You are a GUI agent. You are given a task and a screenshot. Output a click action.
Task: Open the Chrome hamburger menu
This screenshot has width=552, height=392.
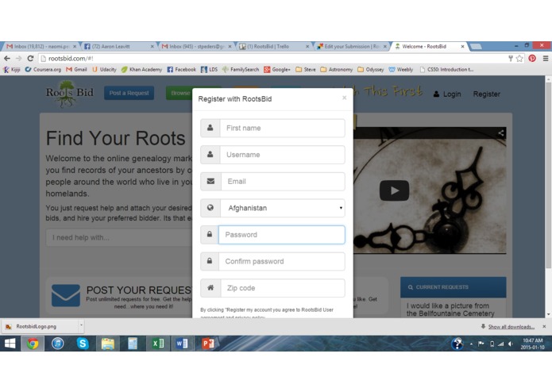(546, 59)
